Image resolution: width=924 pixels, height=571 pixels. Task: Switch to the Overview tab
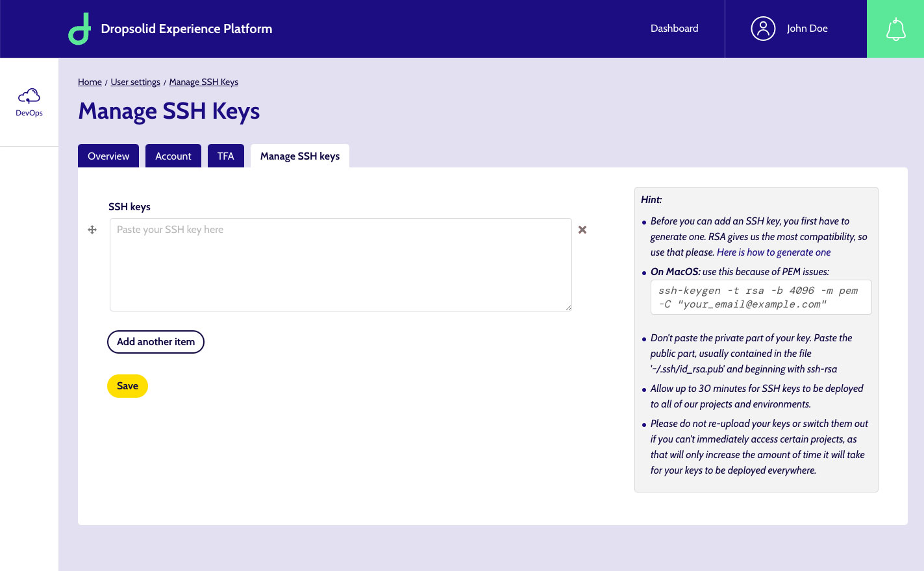point(108,156)
